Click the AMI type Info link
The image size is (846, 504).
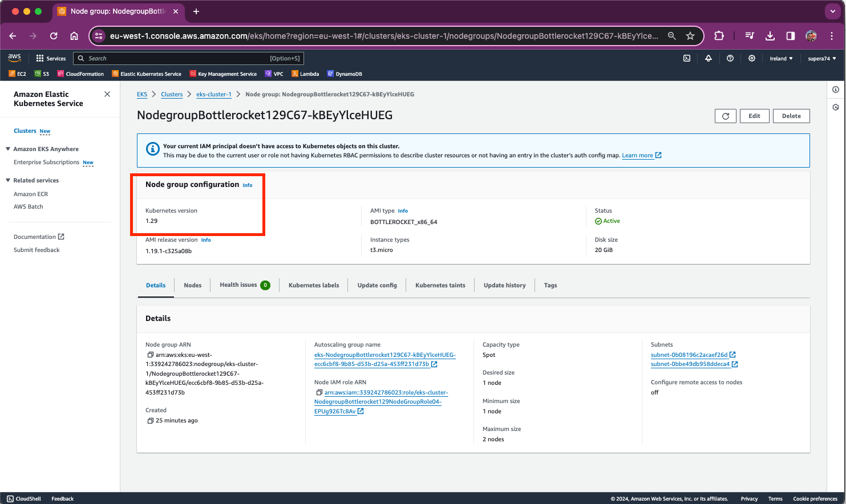pyautogui.click(x=403, y=211)
